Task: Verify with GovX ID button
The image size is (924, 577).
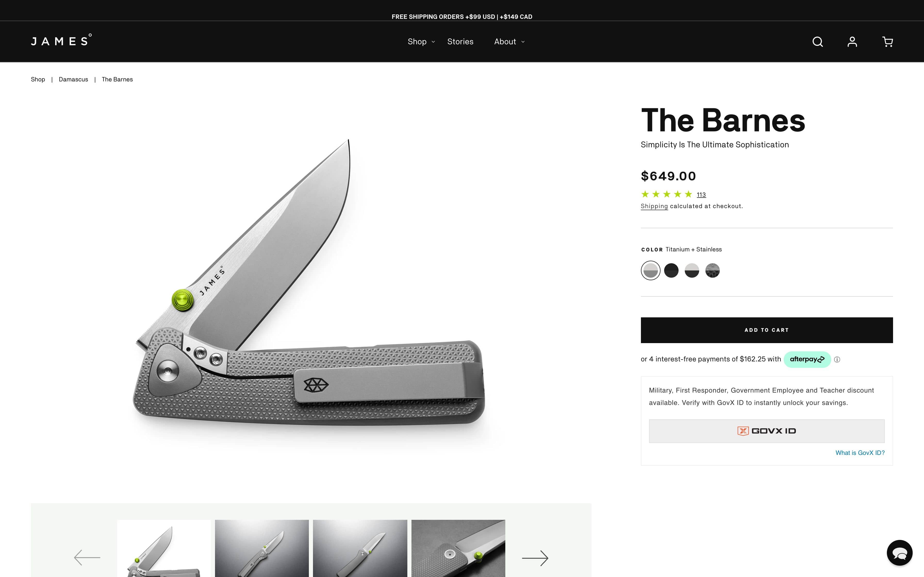Action: [766, 431]
